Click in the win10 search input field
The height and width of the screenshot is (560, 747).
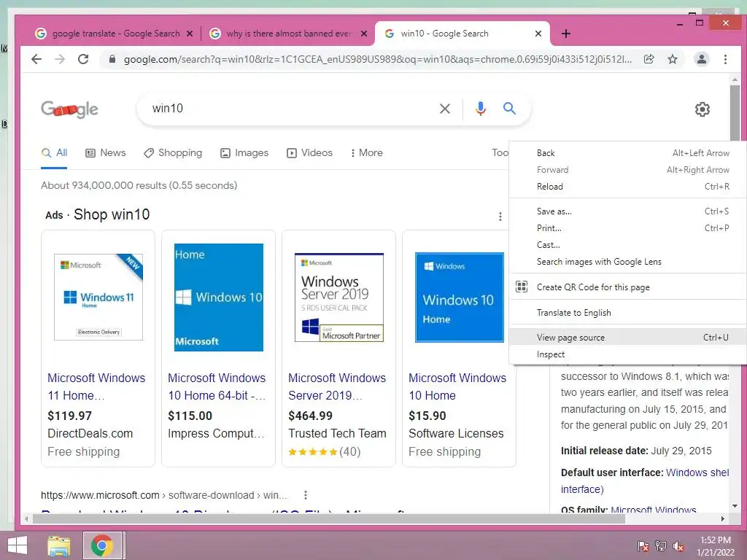tap(290, 109)
